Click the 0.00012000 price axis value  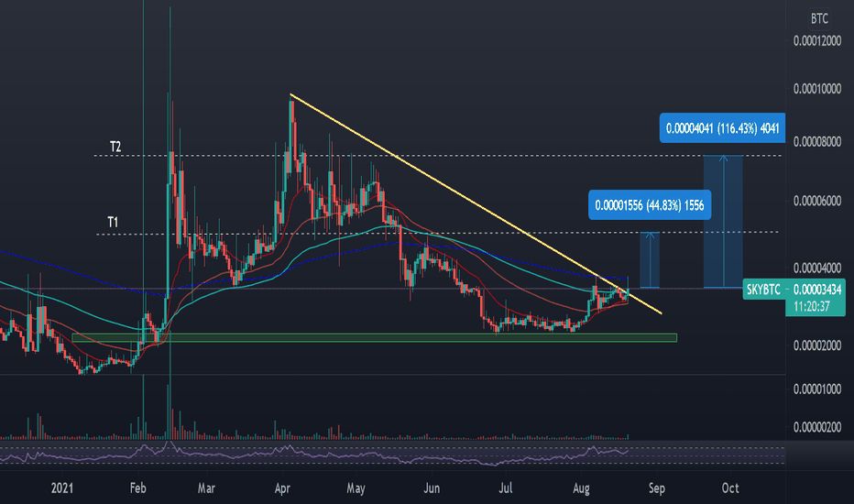click(817, 41)
